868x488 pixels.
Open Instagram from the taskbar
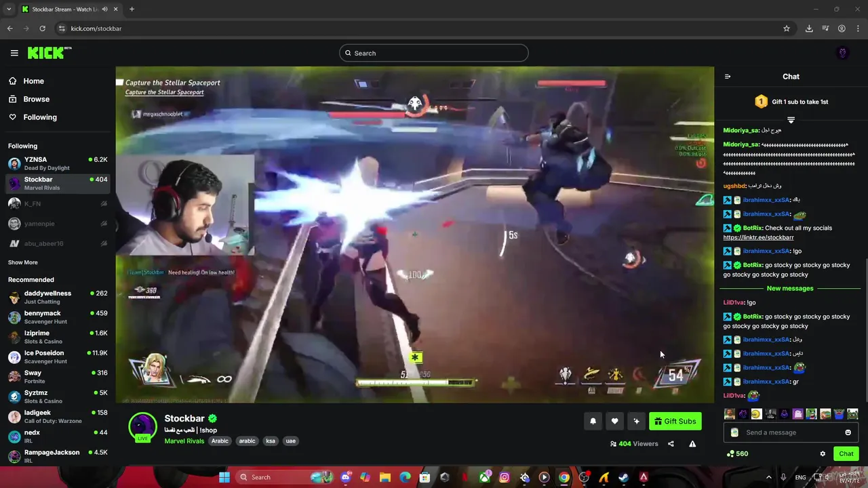505,477
